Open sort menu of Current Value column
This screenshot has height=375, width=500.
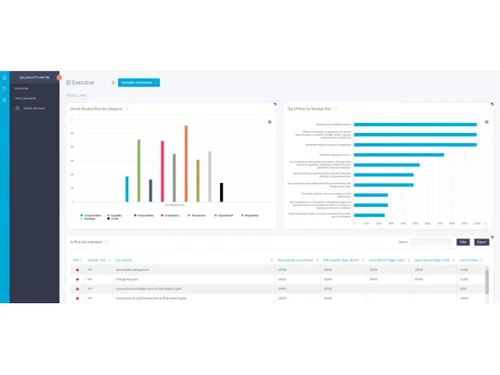pos(482,260)
